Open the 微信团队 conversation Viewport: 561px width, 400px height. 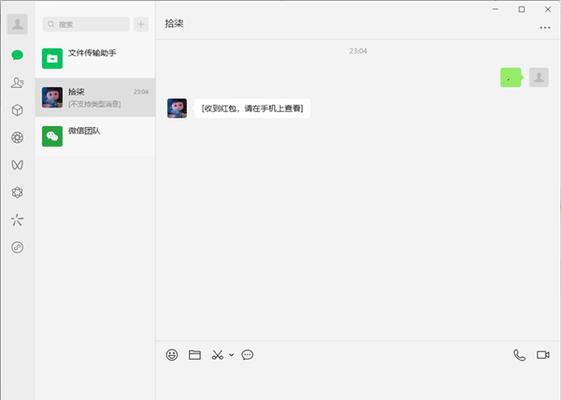point(95,136)
